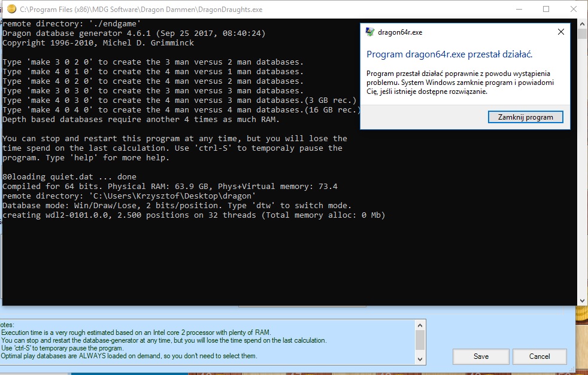Image resolution: width=588 pixels, height=375 pixels.
Task: Click inside the black console output area
Action: pyautogui.click(x=180, y=257)
